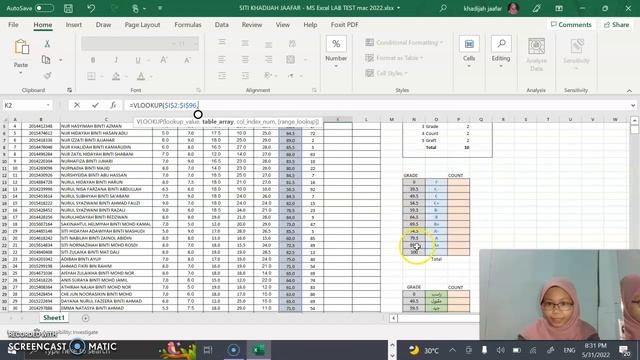Open the Alignment dialog launcher
This screenshot has width=640, height=360.
tap(314, 90)
